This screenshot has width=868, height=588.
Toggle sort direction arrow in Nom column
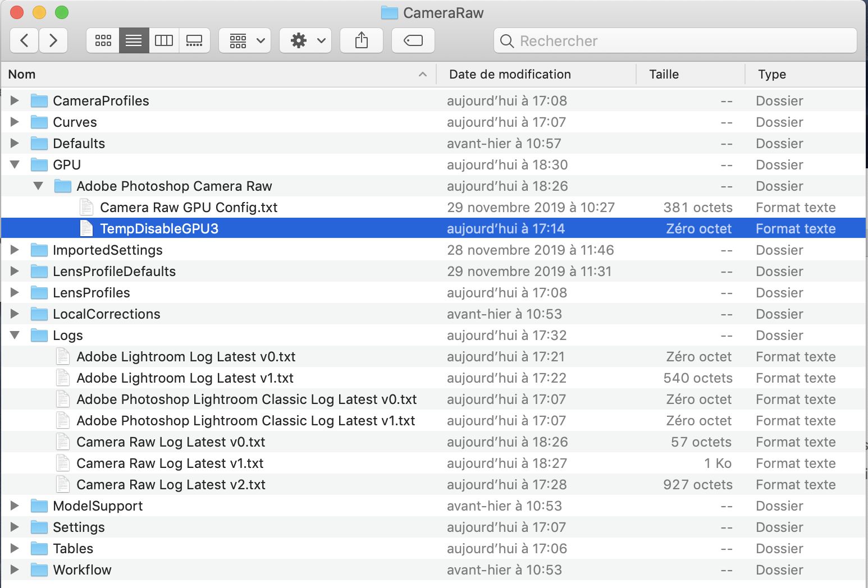click(423, 74)
